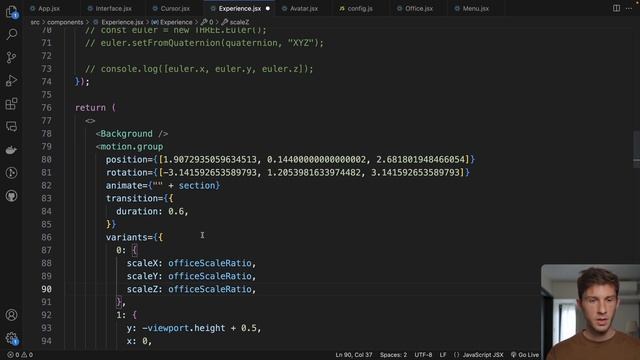Open the timeline/run history icon in activity bar
This screenshot has width=640, height=360.
click(11, 173)
